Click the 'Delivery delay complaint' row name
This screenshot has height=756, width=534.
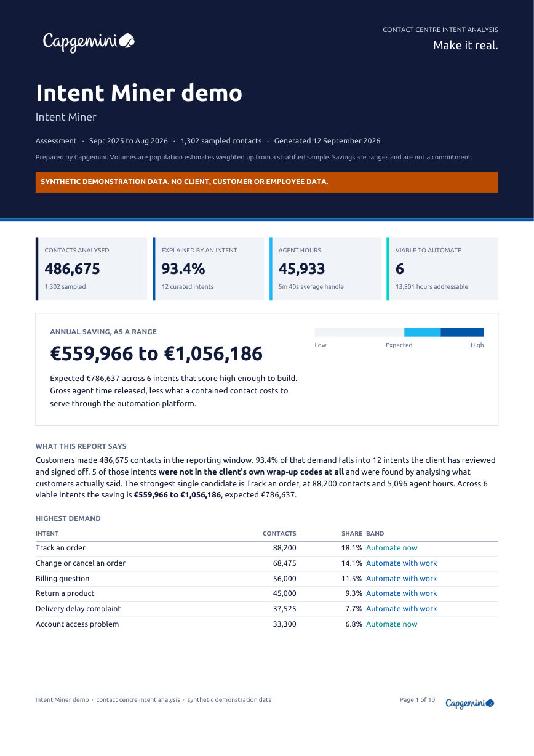[78, 609]
